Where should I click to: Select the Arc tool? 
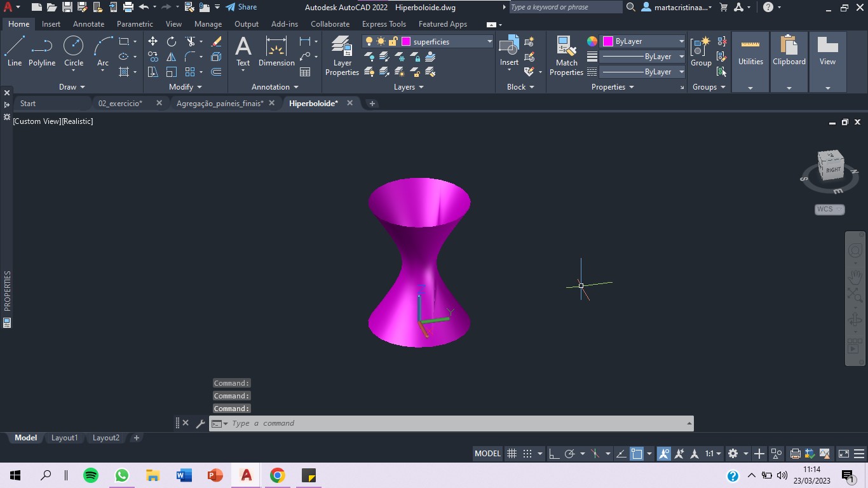click(103, 51)
